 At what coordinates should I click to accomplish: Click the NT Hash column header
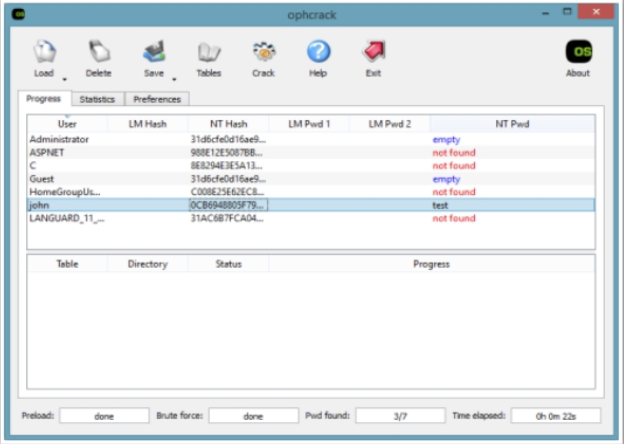(x=228, y=124)
